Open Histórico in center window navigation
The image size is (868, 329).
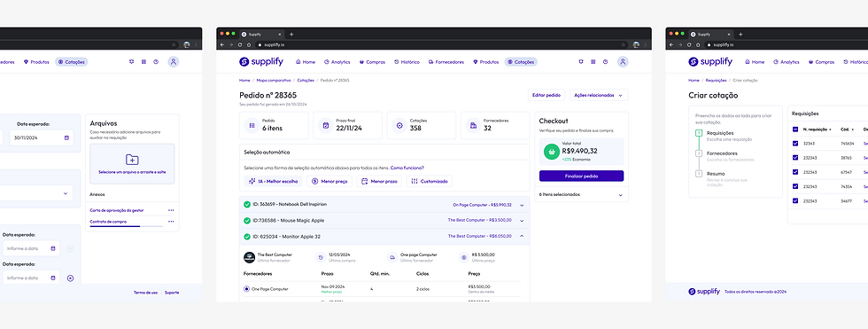point(407,62)
